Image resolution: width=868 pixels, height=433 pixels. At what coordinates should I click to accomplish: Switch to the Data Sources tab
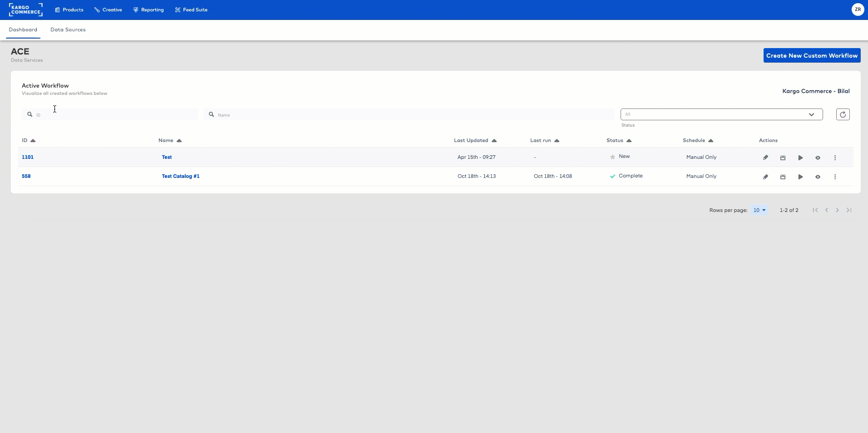tap(68, 30)
